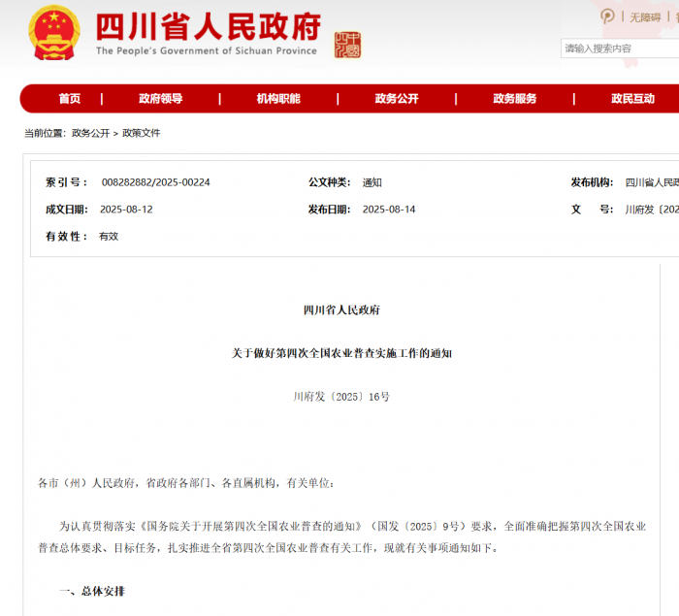Click the validity value 有效

[x=109, y=236]
